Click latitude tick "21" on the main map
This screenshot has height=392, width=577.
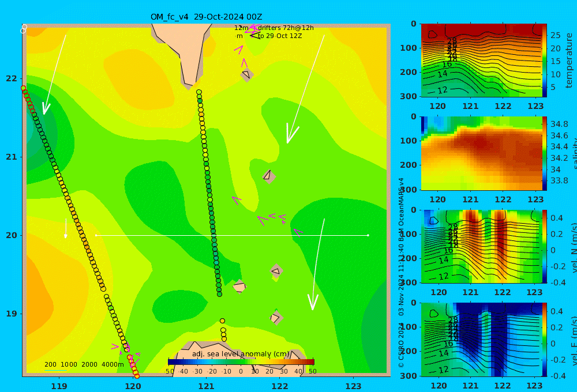pyautogui.click(x=12, y=157)
